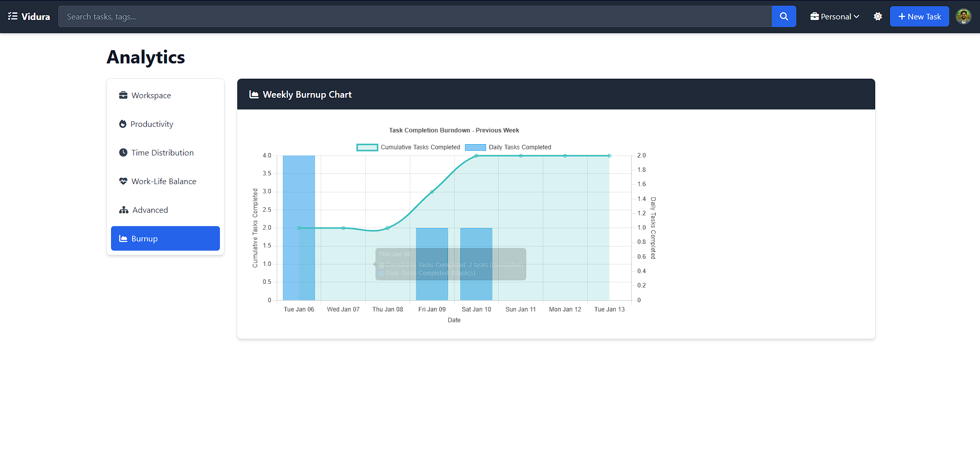Click the briefcase icon beside Workspace

123,95
